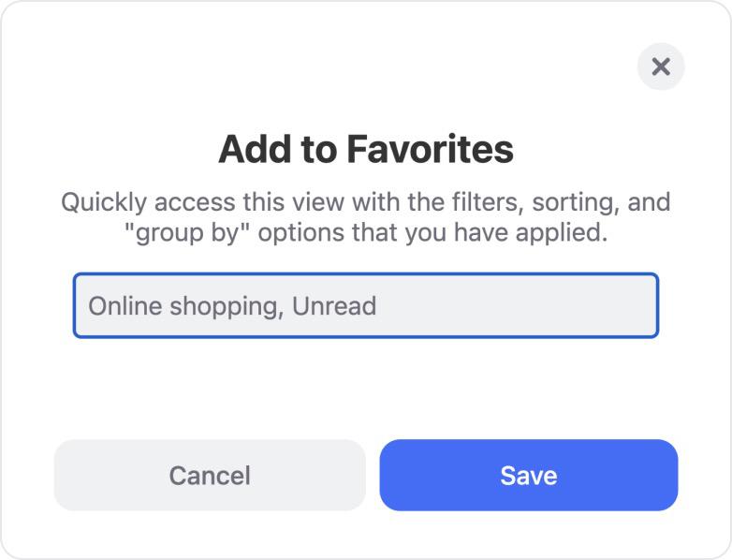Viewport: 732px width, 560px height.
Task: Dismiss the dialog with the round X button
Action: (x=661, y=66)
